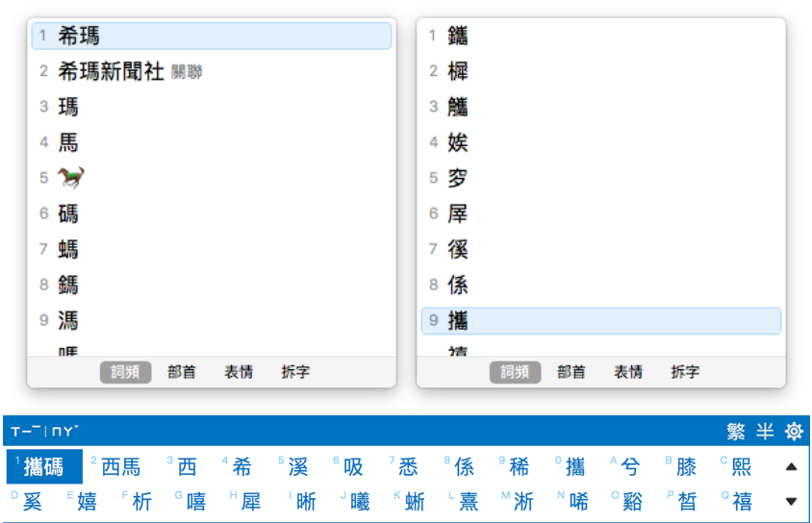Viewport: 812px width, 523px height.
Task: Choose candidate M 淅 in bottom bar
Action: coord(519,501)
